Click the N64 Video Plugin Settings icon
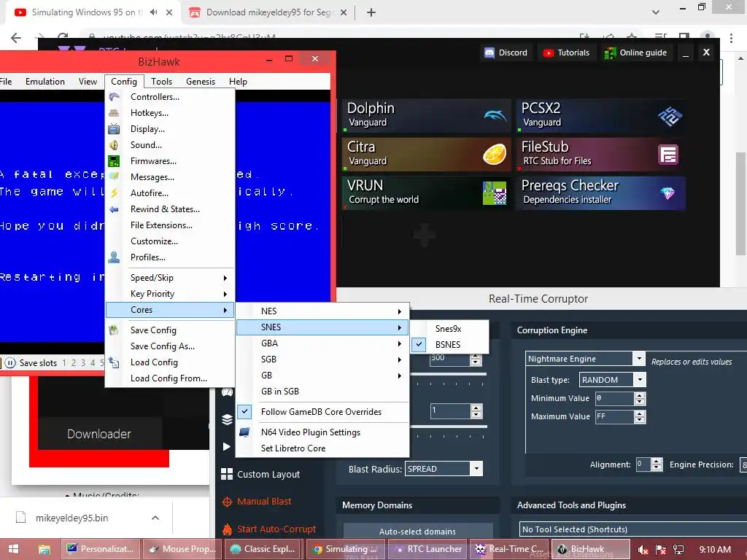 click(244, 432)
